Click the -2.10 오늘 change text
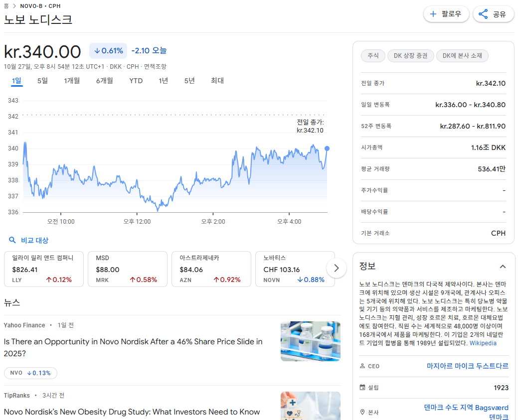This screenshot has height=420, width=518. (x=149, y=50)
